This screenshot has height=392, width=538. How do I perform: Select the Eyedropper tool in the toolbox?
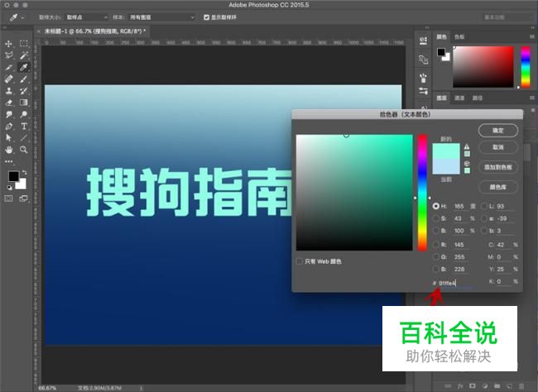(x=24, y=67)
